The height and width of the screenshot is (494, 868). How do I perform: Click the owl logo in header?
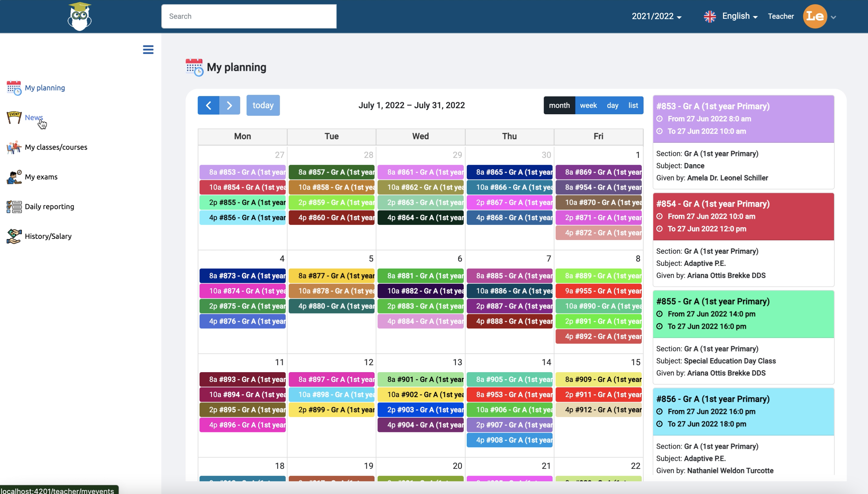click(80, 16)
